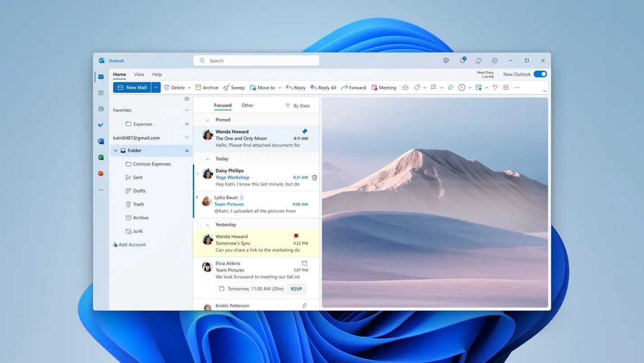Undo the last action
The height and width of the screenshot is (363, 644).
point(495,87)
